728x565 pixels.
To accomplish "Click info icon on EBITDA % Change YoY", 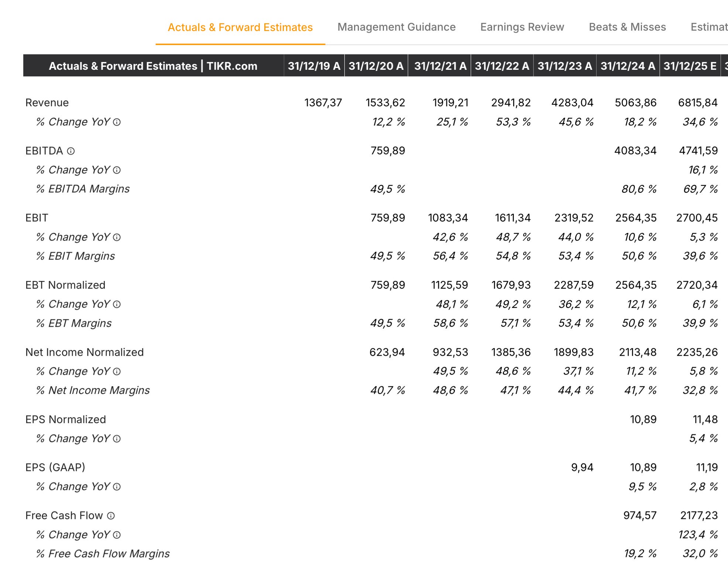I will [117, 170].
